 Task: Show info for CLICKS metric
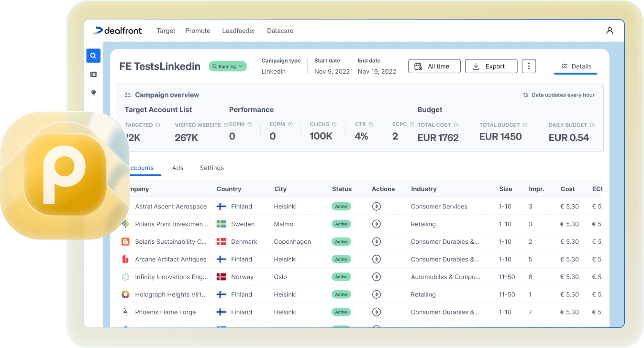(334, 124)
